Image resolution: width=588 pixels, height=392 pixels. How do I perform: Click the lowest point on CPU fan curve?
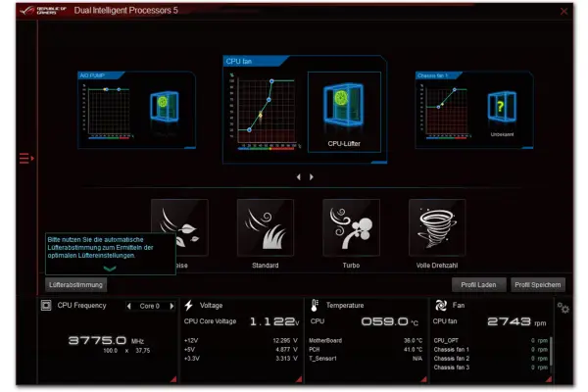click(x=249, y=129)
